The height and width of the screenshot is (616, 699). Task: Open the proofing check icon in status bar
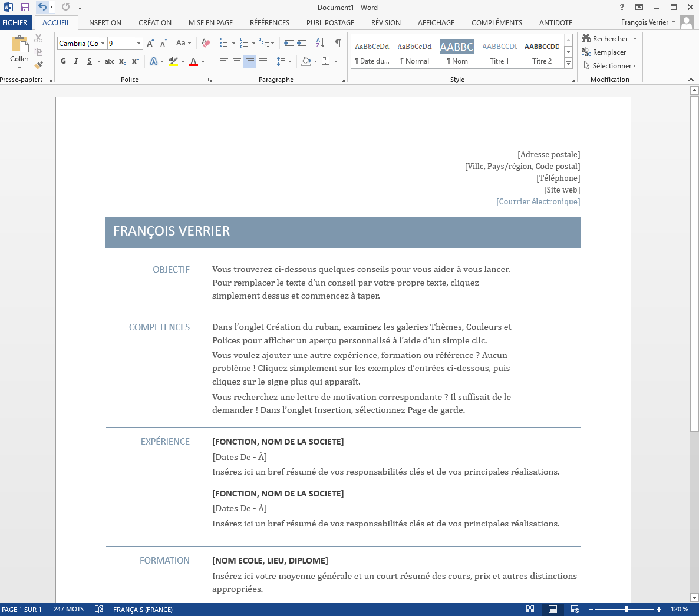99,610
